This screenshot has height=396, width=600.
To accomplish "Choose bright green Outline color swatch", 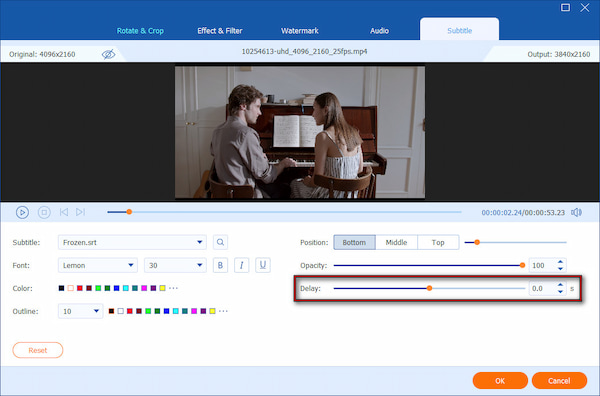I will click(x=148, y=311).
